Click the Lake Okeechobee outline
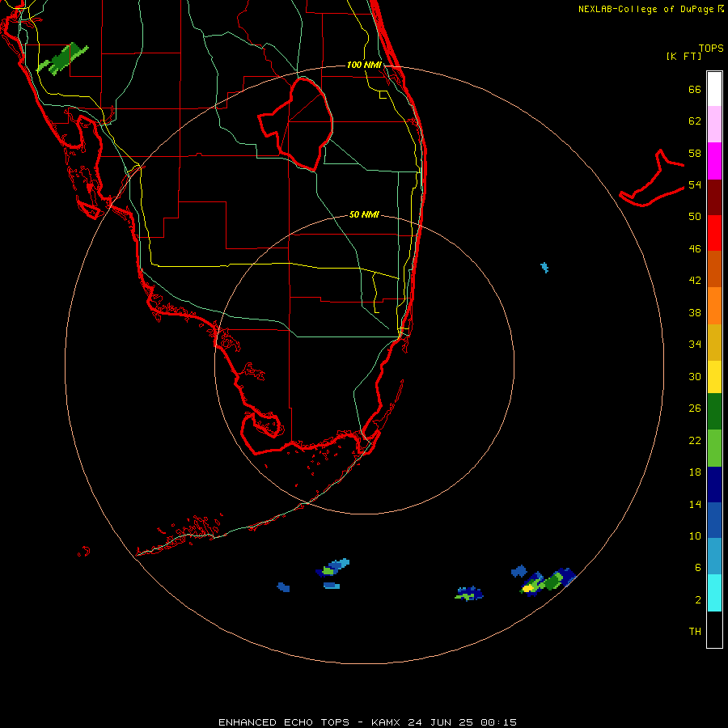This screenshot has height=728, width=728. (296, 124)
